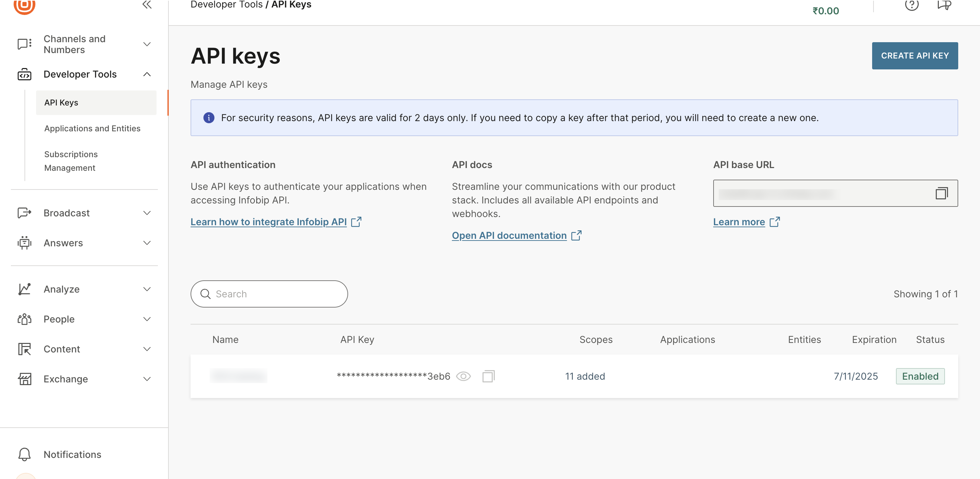Expand the Analyze section chevron
The image size is (980, 479).
coord(147,289)
